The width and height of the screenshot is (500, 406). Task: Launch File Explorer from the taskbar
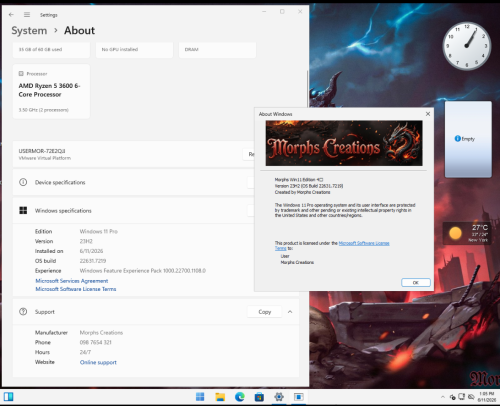click(x=220, y=397)
